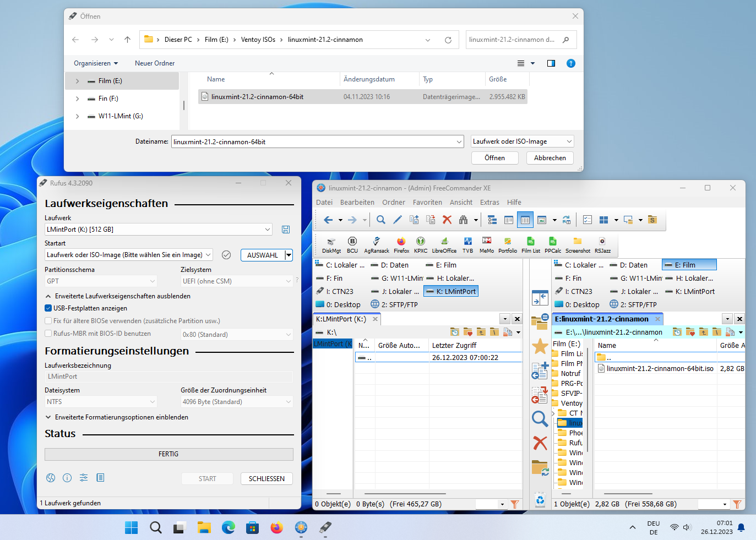Image resolution: width=756 pixels, height=540 pixels.
Task: Click Abbrechen in the open dialog
Action: pos(550,158)
